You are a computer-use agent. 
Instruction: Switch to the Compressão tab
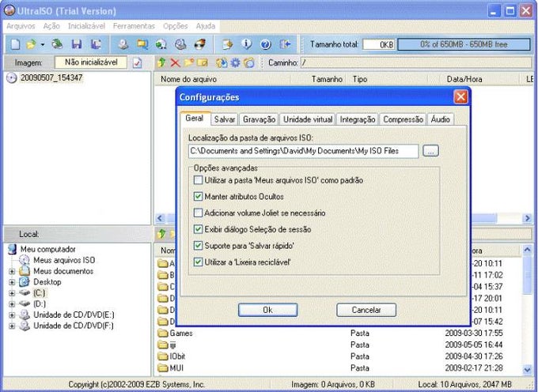(403, 119)
